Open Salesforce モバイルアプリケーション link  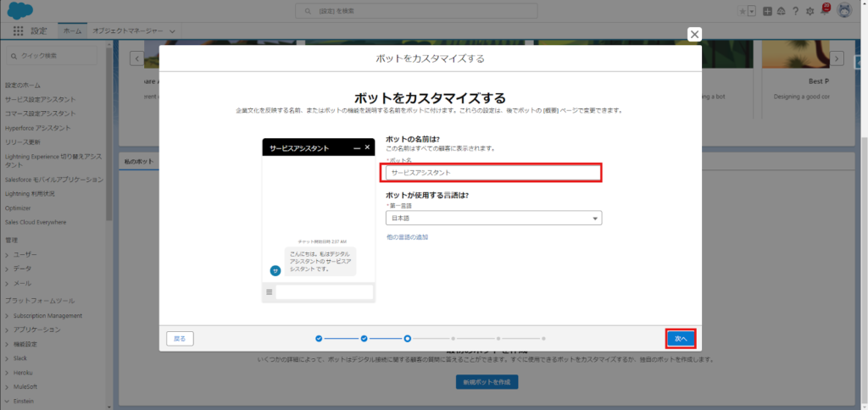pyautogui.click(x=53, y=180)
